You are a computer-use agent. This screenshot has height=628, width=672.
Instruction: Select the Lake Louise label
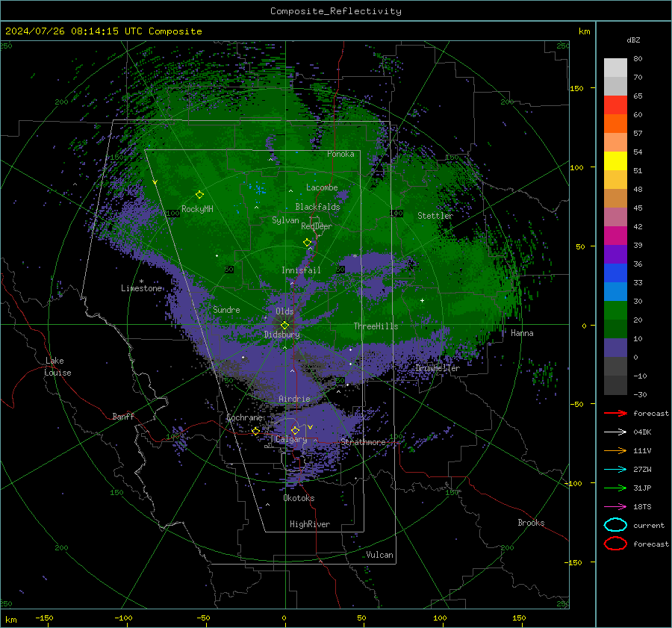[57, 367]
